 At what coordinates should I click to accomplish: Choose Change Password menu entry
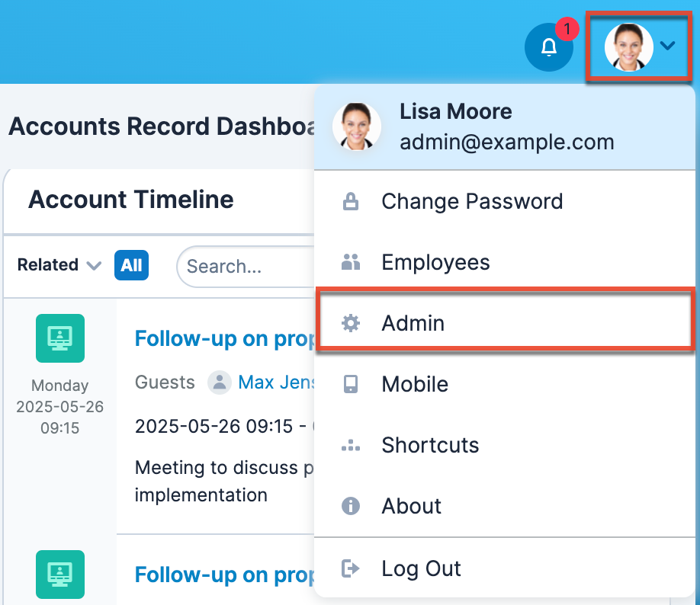click(471, 202)
